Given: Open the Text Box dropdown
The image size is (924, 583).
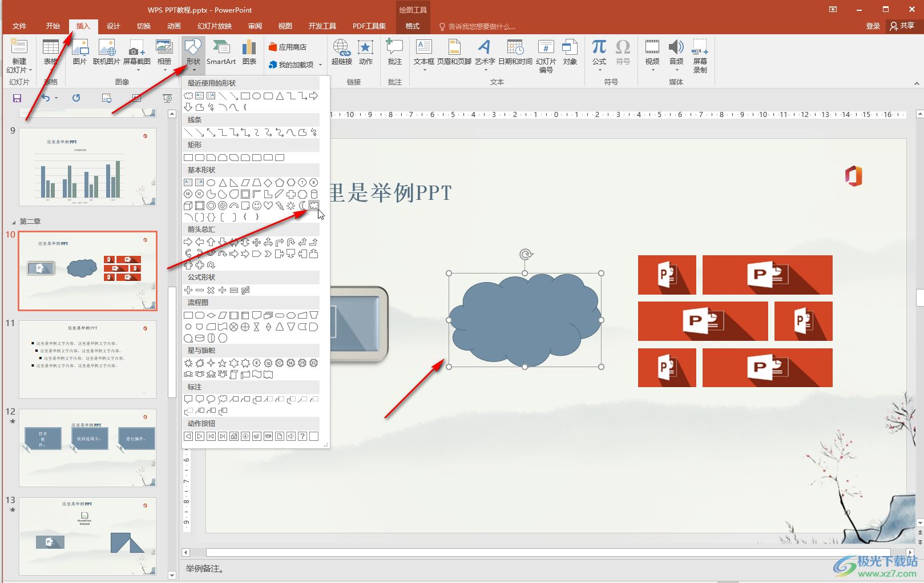Looking at the screenshot, I should 424,70.
